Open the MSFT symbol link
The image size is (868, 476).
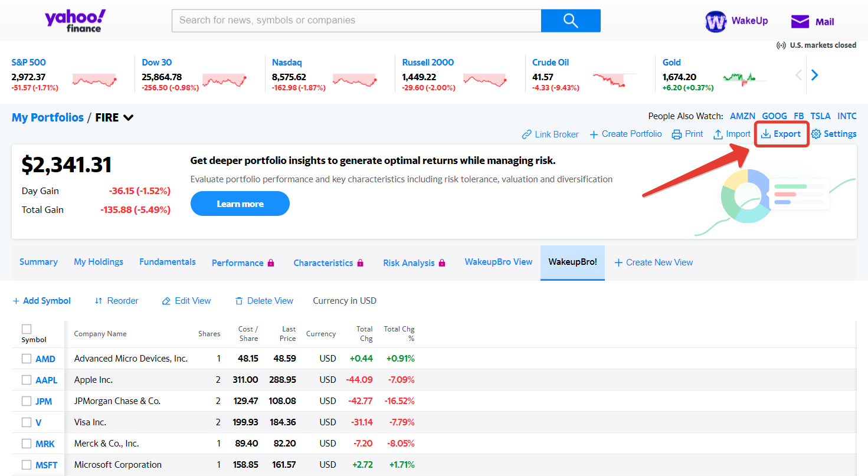47,465
